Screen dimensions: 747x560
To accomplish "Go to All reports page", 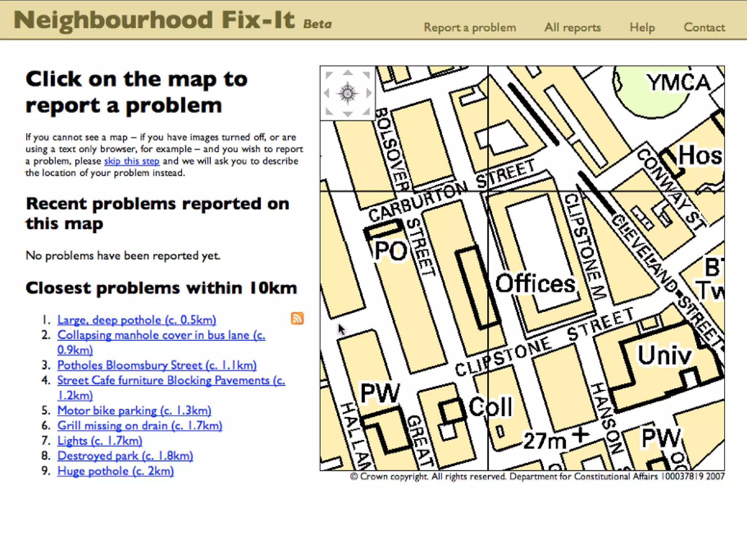I will [572, 27].
